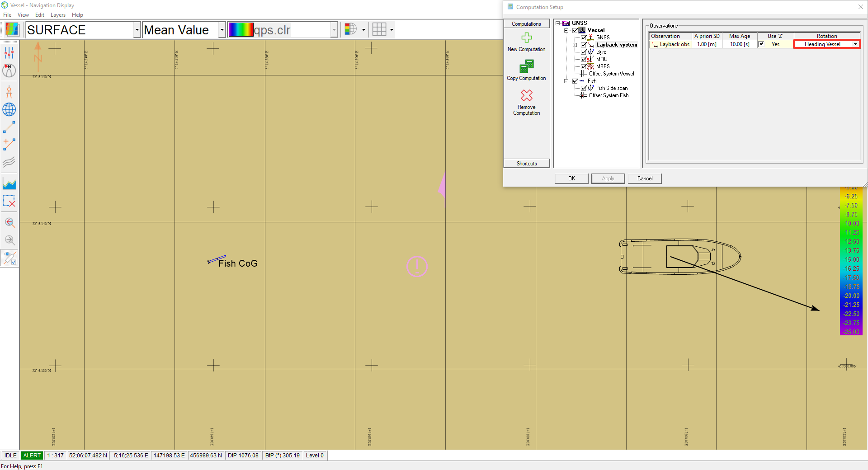The width and height of the screenshot is (868, 470).
Task: Click the north-up compass orientation icon
Action: [9, 70]
